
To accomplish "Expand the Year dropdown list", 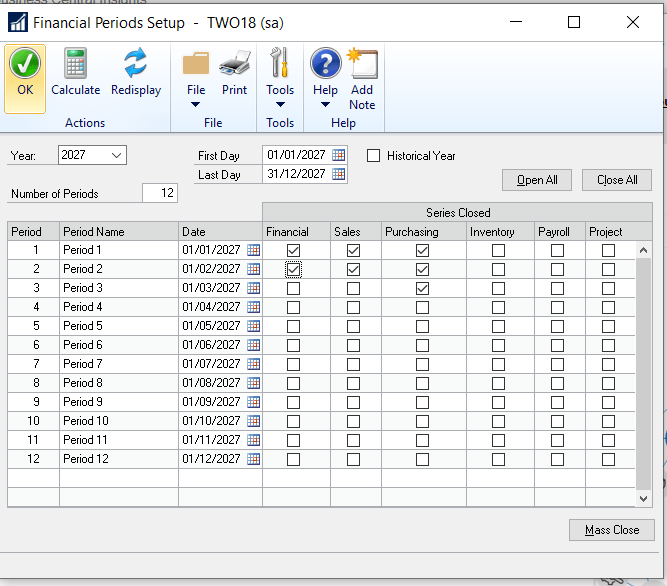I will (x=117, y=155).
